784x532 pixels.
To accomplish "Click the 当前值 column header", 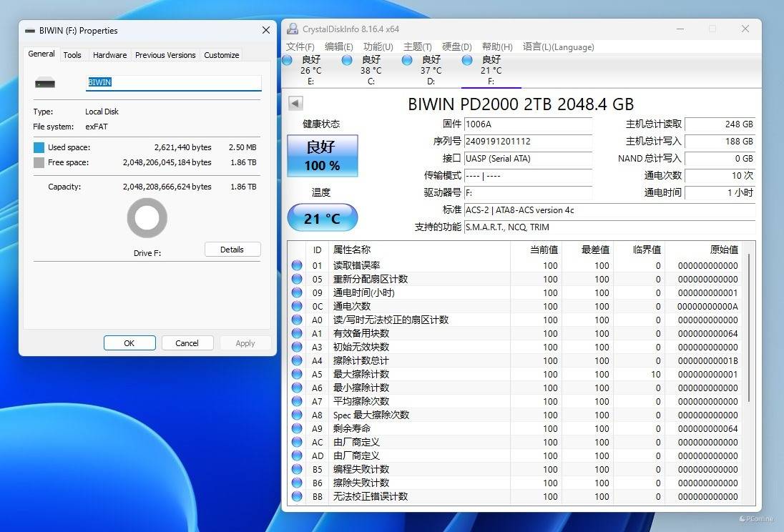I will (x=536, y=250).
